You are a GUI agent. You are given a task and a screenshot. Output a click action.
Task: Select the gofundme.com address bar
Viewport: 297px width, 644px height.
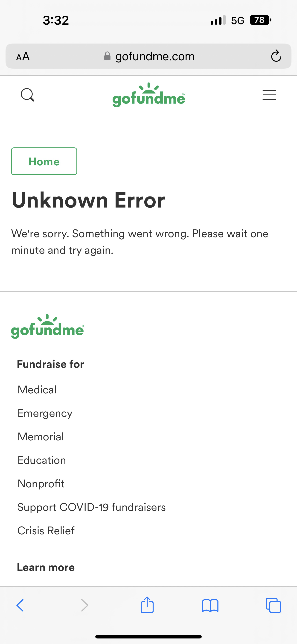point(148,56)
